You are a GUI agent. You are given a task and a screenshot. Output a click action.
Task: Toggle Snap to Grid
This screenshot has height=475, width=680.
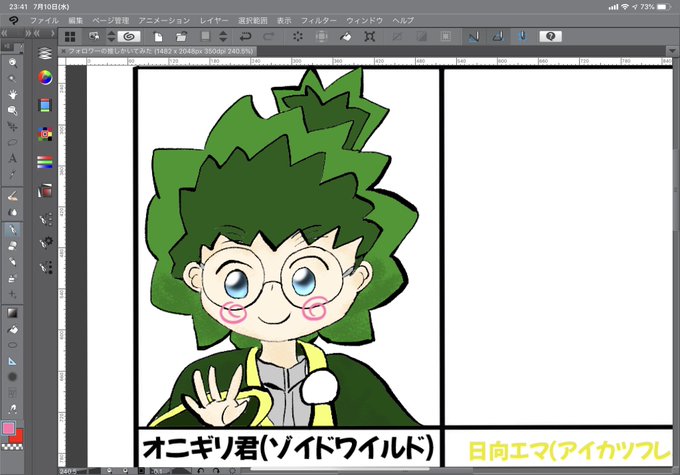coord(523,37)
